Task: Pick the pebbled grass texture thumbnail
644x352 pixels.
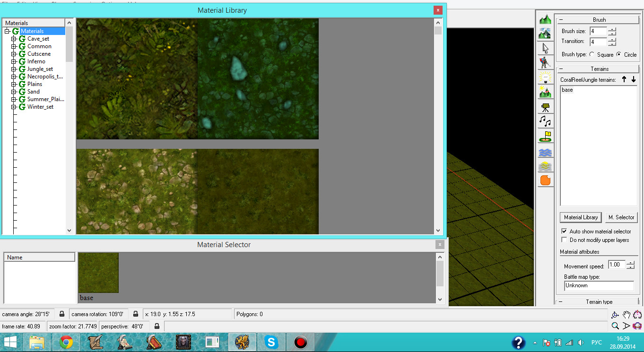Action: pos(137,191)
